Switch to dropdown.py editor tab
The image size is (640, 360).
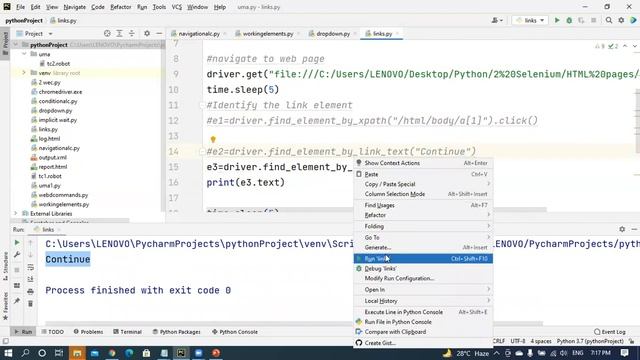333,34
